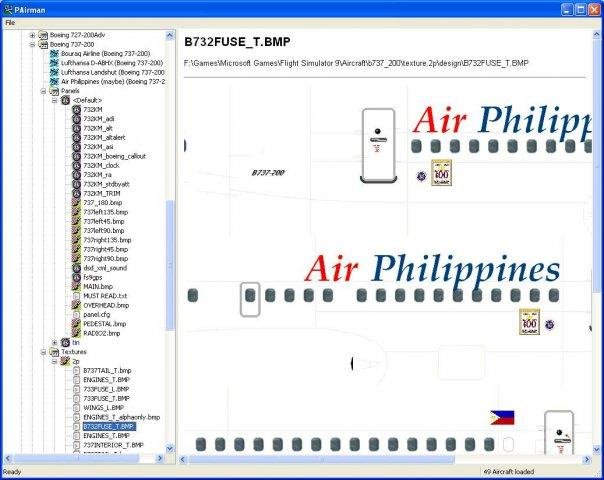Expand the Boeing 727-200Adv tree node
This screenshot has width=604, height=480.
click(x=32, y=35)
